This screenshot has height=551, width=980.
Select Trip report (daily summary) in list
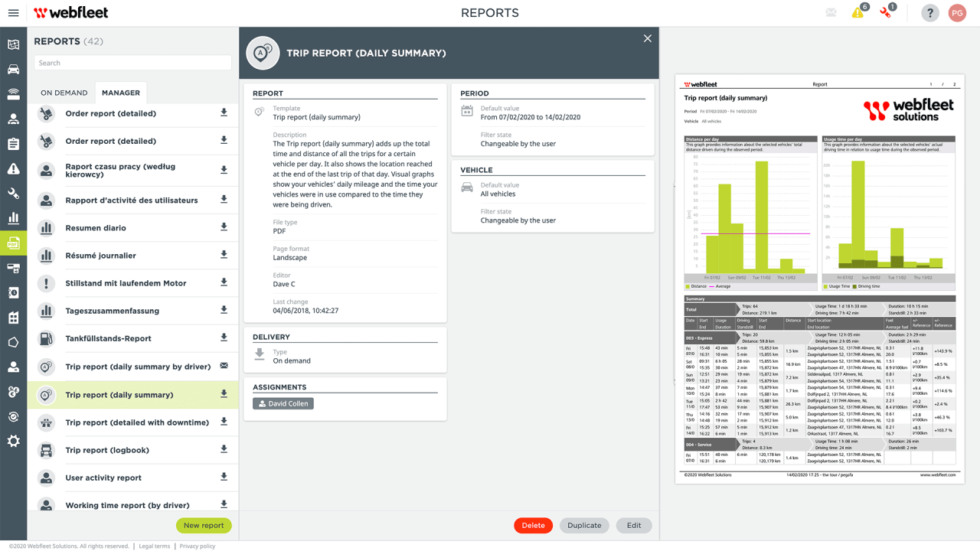pos(133,395)
